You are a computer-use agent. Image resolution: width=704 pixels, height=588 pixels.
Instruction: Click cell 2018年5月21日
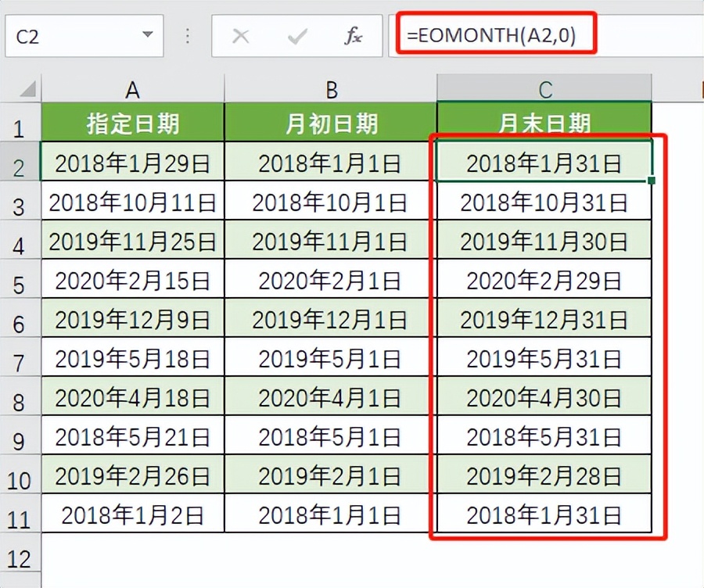click(x=132, y=436)
